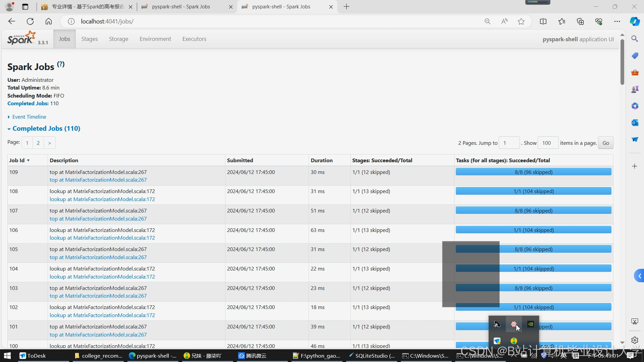Expand the Event Timeline section
This screenshot has height=362, width=644.
[29, 117]
